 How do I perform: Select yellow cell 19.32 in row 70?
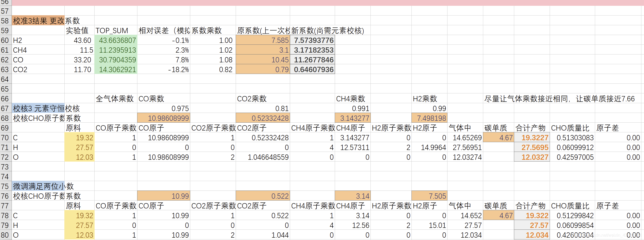[x=79, y=137]
